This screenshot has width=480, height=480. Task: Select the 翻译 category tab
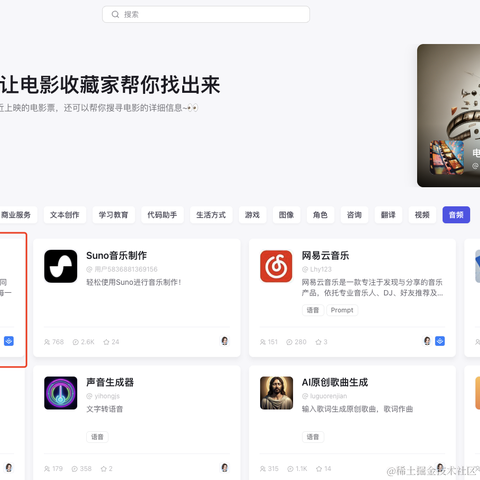388,215
